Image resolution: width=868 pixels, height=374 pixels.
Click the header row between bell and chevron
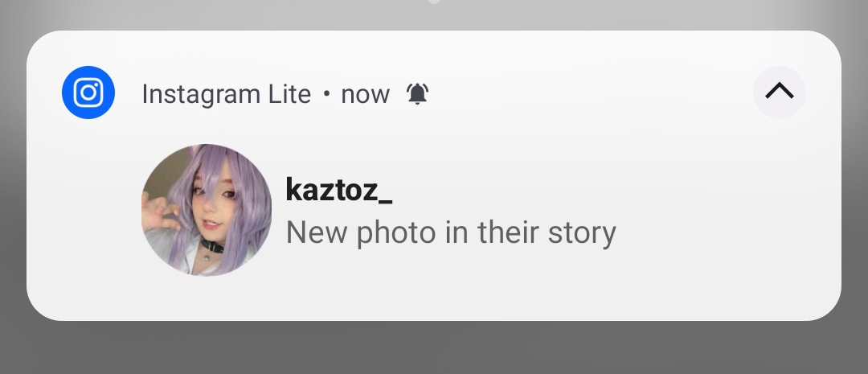click(587, 94)
